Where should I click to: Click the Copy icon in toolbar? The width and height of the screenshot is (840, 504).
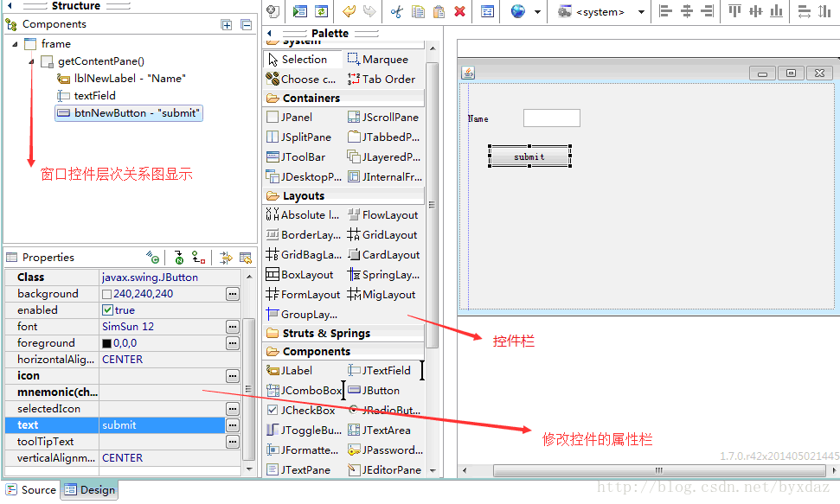click(418, 11)
